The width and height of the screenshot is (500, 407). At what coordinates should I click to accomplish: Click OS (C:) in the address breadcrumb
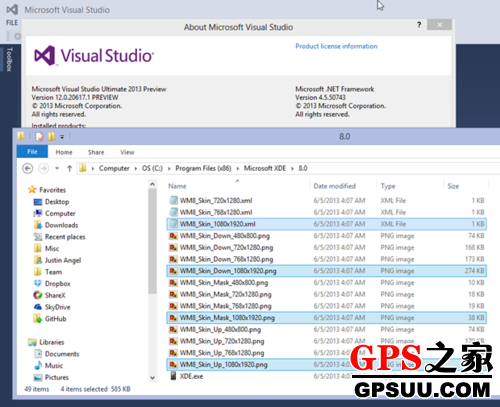pyautogui.click(x=152, y=168)
